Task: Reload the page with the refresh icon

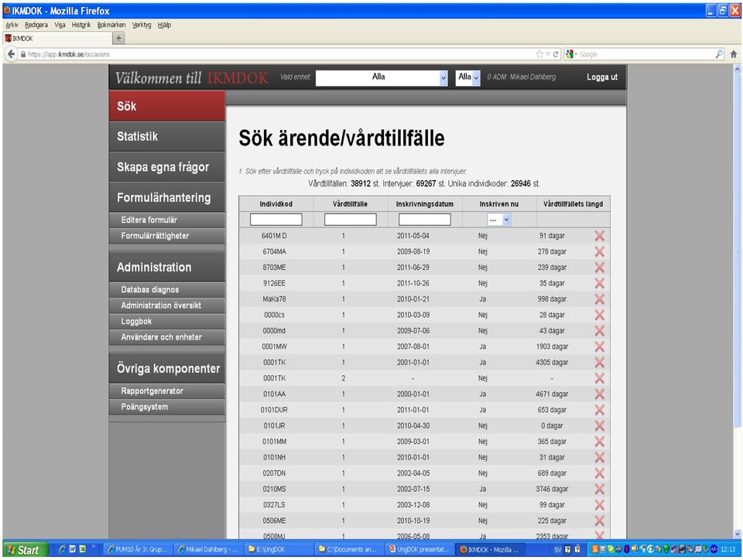Action: [556, 54]
